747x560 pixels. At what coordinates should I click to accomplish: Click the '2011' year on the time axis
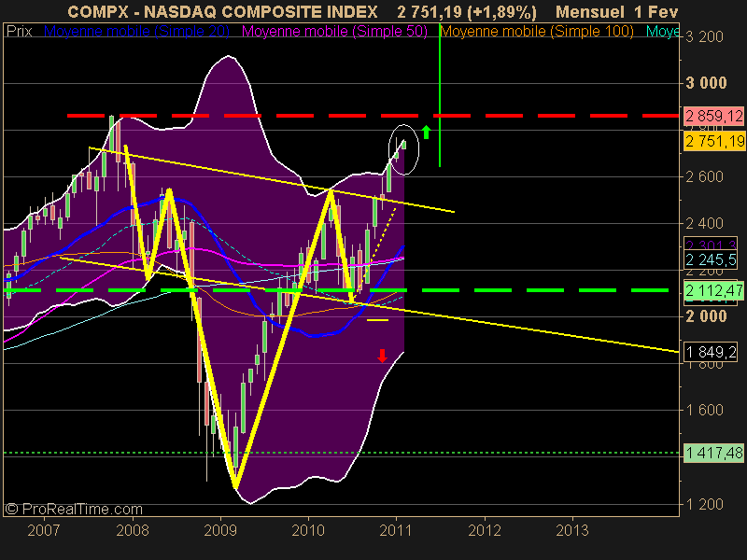[396, 530]
